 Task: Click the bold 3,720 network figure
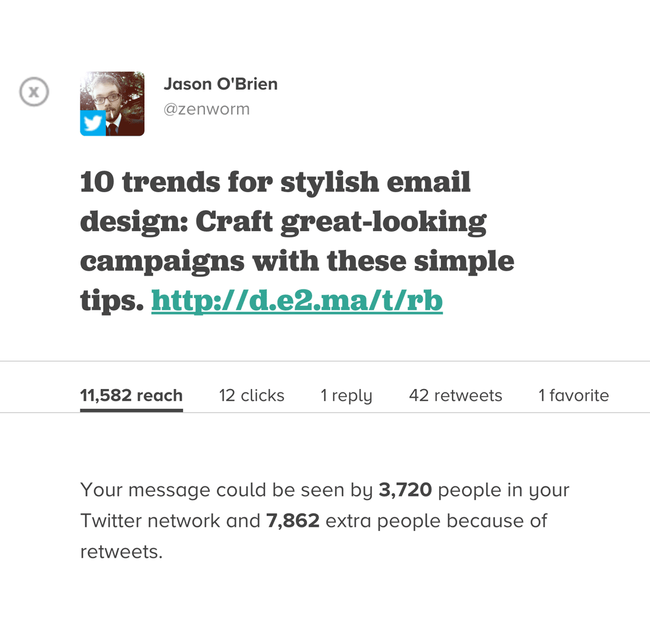[x=405, y=490]
